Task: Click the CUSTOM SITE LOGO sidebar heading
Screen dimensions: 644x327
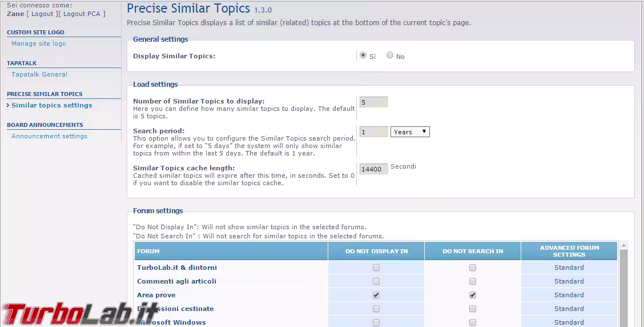Action: click(35, 32)
